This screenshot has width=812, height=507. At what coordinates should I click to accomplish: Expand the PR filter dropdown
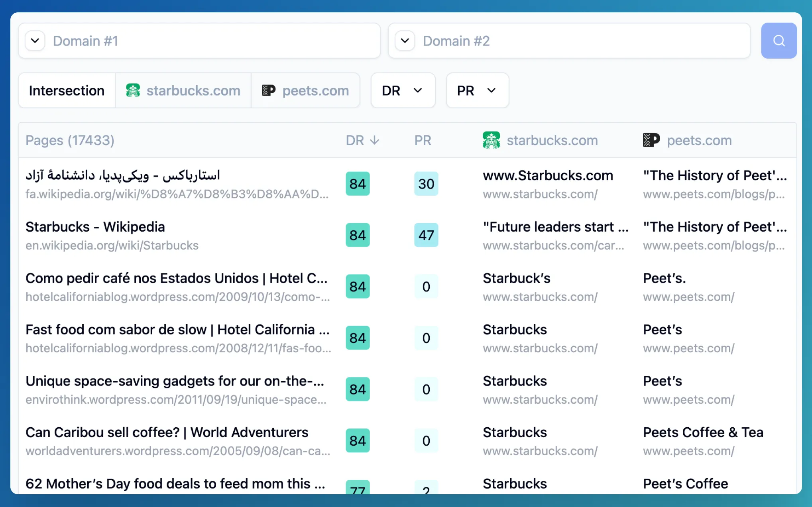pos(477,90)
